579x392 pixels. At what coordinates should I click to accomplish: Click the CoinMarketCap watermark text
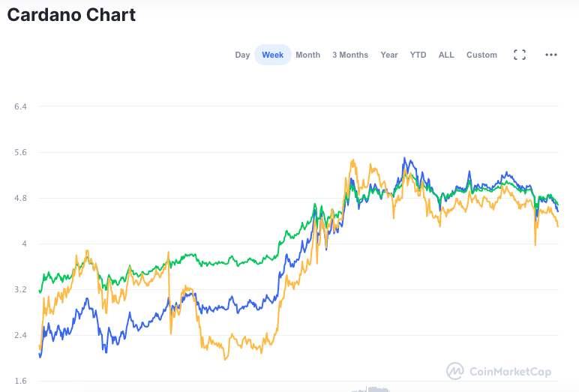[510, 371]
